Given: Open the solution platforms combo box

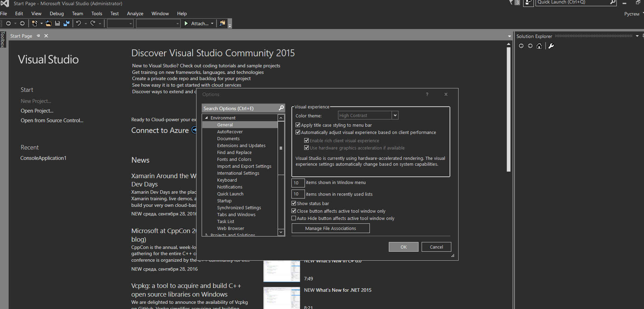Looking at the screenshot, I should (158, 23).
